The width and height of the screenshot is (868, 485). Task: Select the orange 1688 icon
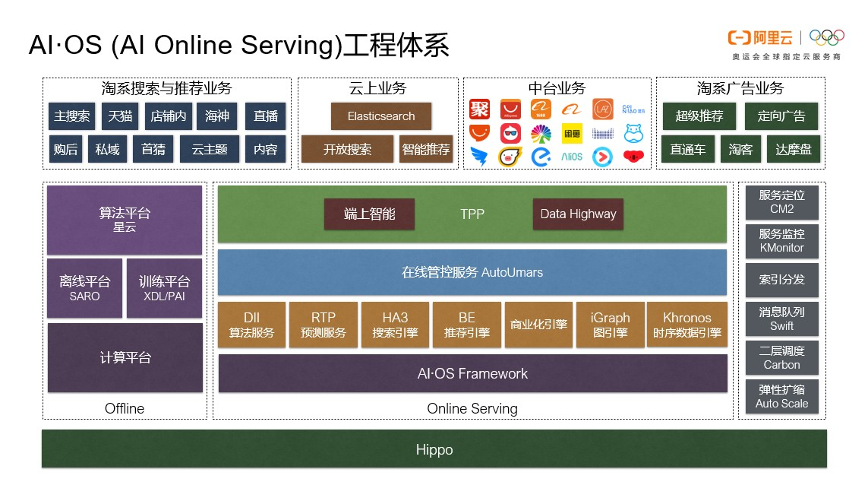pyautogui.click(x=541, y=109)
